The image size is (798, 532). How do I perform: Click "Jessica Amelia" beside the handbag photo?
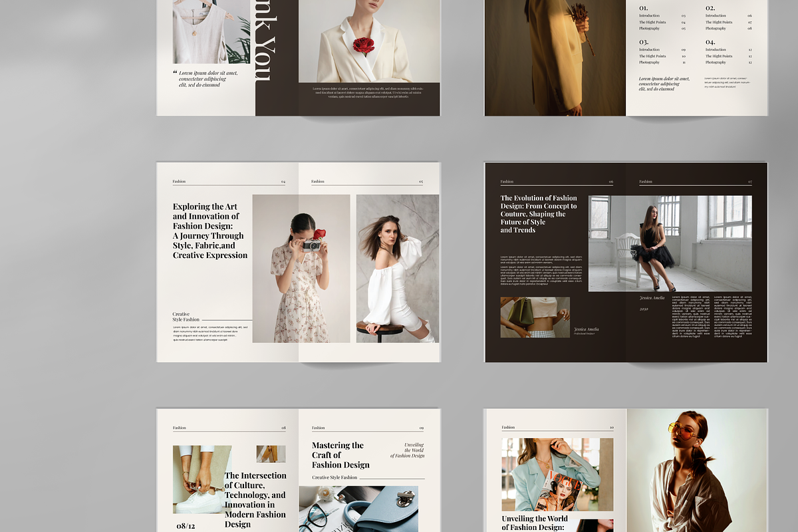point(587,329)
